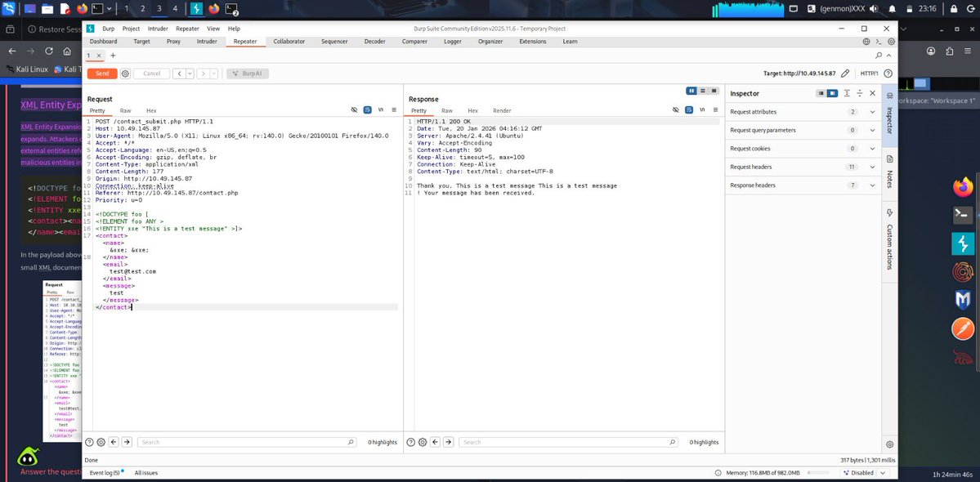Open side panel settings gear at bottom right
980x482 pixels.
[890, 444]
